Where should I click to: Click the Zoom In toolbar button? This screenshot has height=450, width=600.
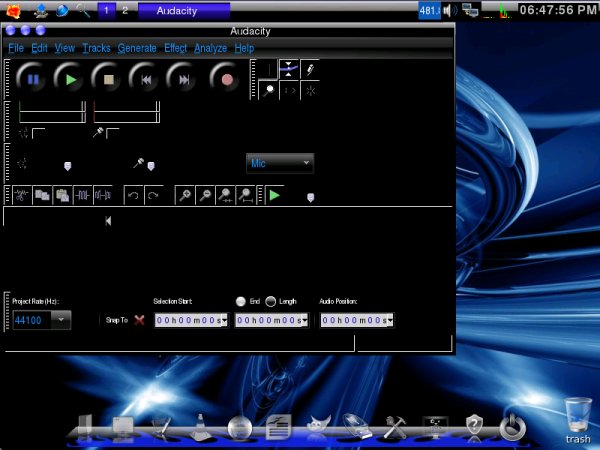click(184, 196)
